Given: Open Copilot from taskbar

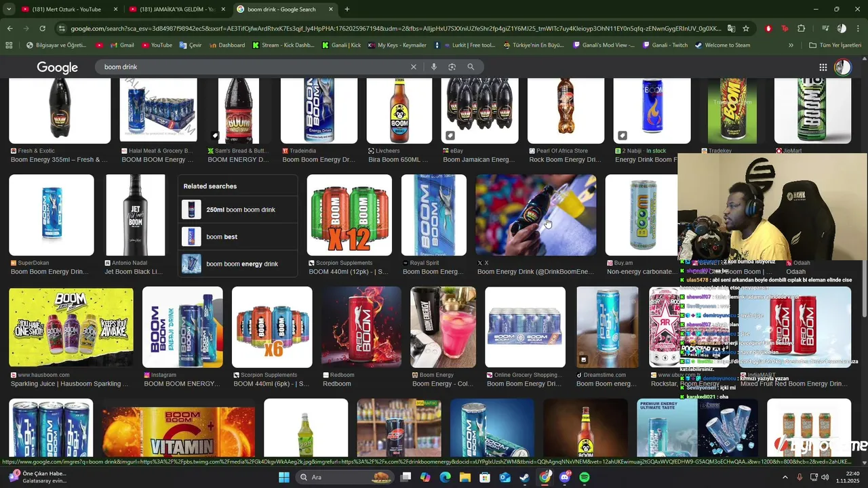Looking at the screenshot, I should coord(425,477).
